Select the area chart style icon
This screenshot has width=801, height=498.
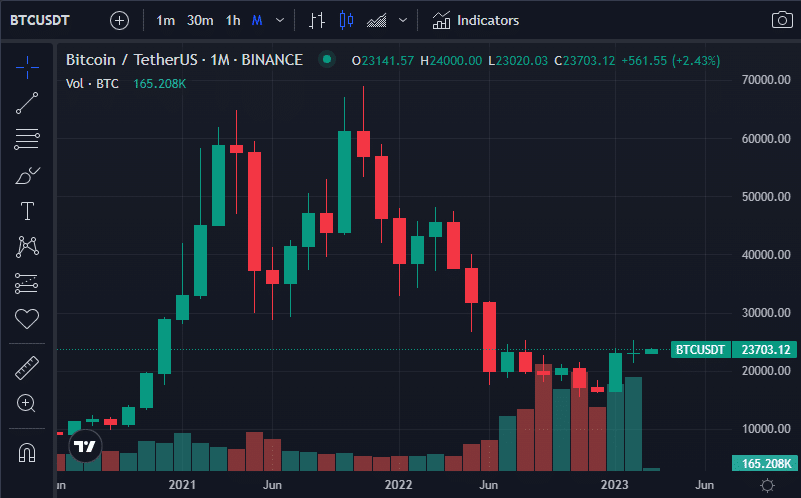click(x=376, y=20)
